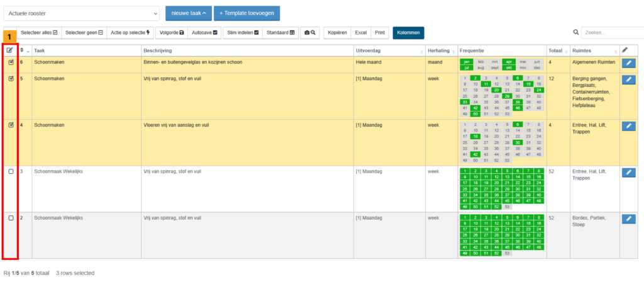Open the Actuele rooster dropdown
The height and width of the screenshot is (284, 644).
[x=82, y=13]
